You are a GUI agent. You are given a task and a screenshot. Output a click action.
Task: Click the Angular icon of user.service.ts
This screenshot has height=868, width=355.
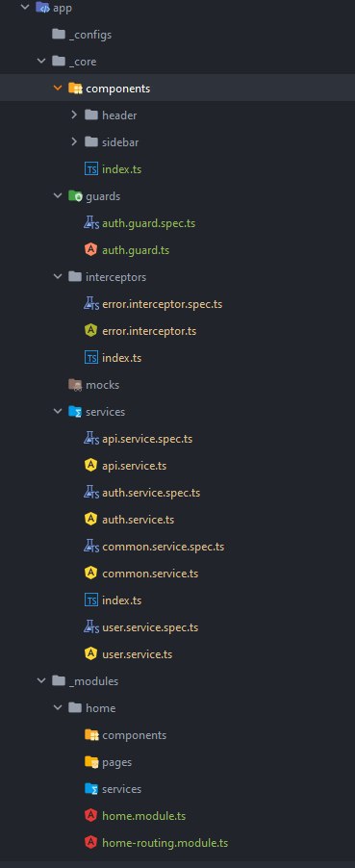coord(91,653)
